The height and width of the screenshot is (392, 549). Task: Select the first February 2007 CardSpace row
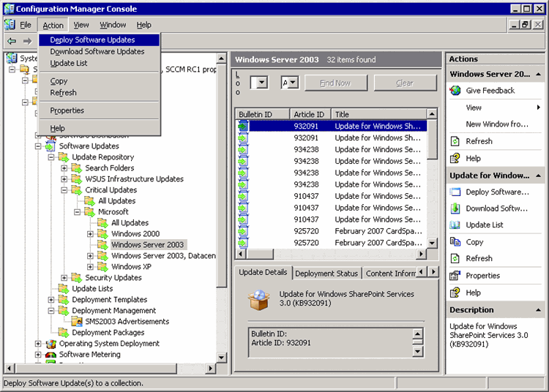coord(331,231)
